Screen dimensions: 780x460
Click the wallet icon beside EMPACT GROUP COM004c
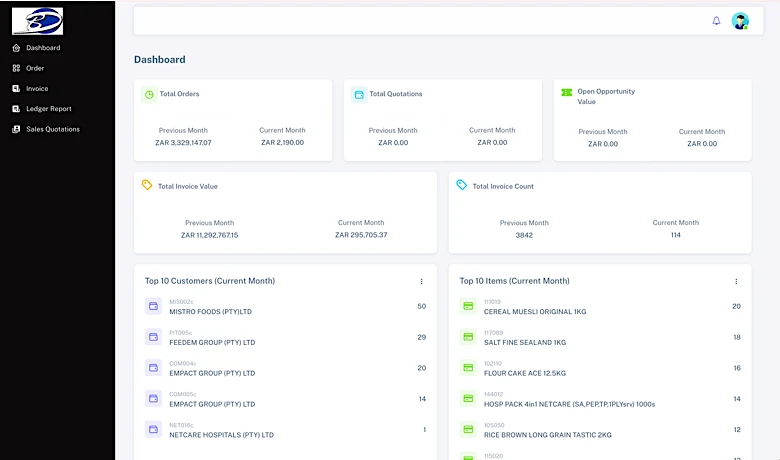153,368
